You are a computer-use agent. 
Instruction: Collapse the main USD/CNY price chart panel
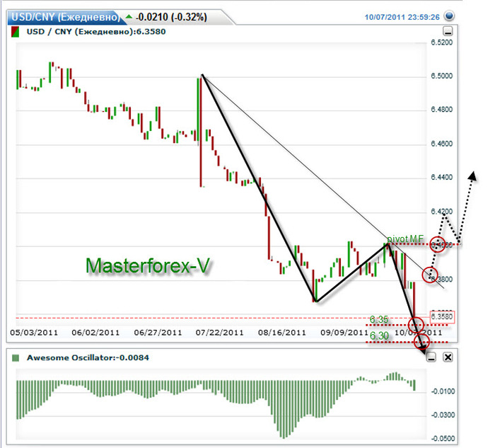[x=447, y=32]
